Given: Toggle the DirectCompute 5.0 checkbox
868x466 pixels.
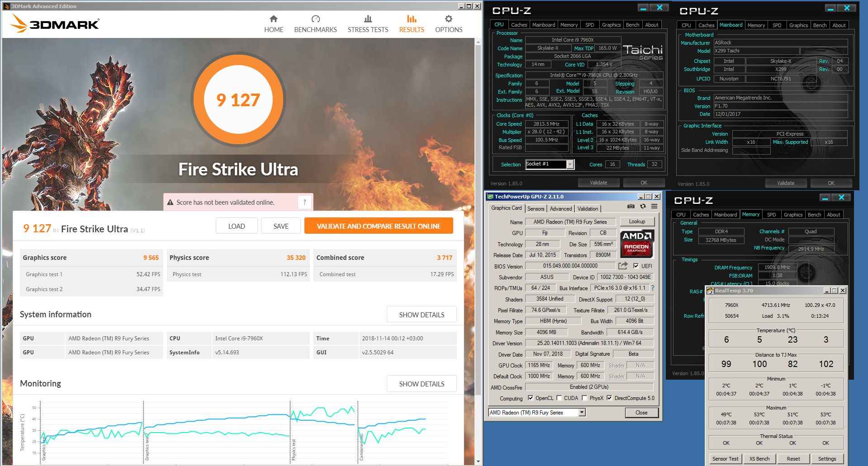Looking at the screenshot, I should click(x=609, y=398).
